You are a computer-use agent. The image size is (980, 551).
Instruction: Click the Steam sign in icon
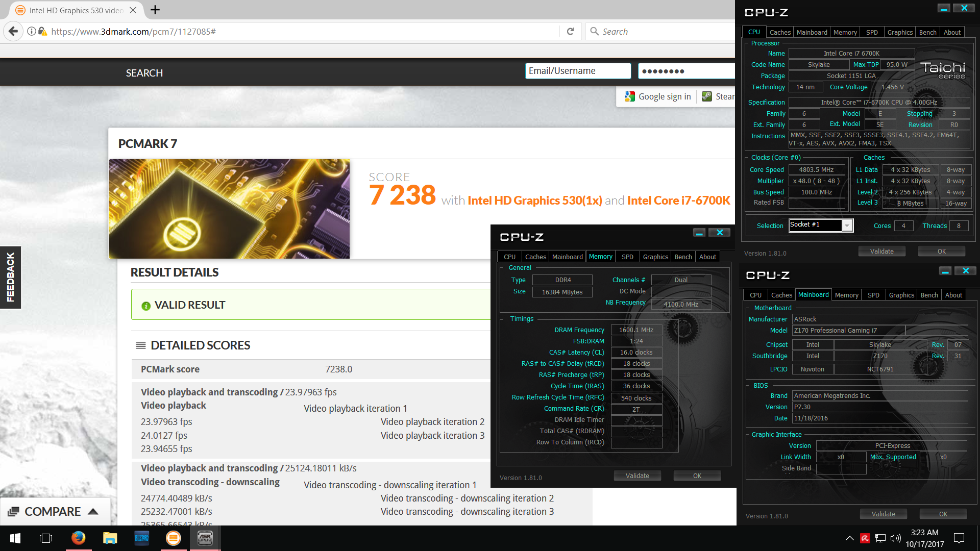point(707,96)
